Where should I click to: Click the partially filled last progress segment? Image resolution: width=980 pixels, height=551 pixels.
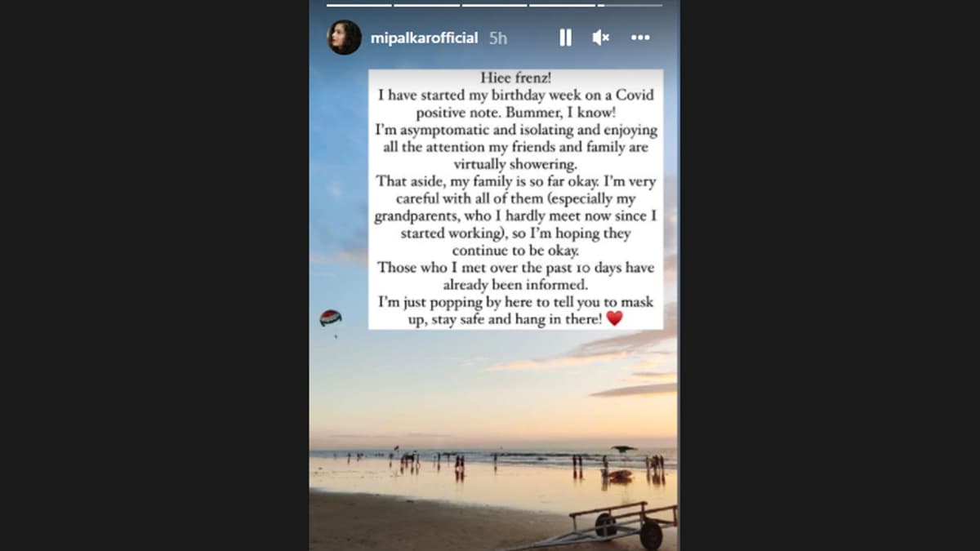click(x=630, y=5)
